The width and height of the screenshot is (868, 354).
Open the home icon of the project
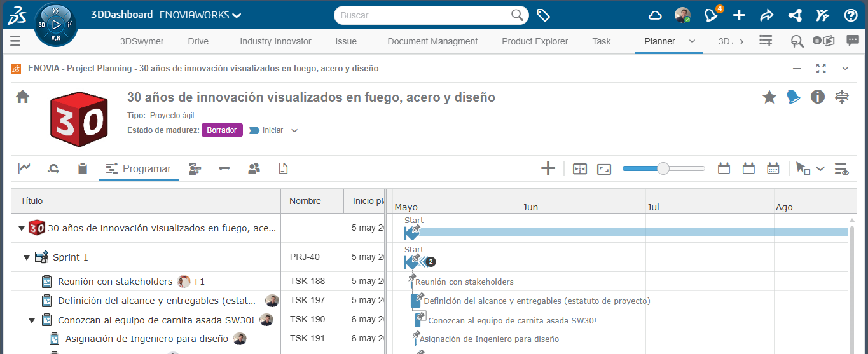pyautogui.click(x=23, y=97)
